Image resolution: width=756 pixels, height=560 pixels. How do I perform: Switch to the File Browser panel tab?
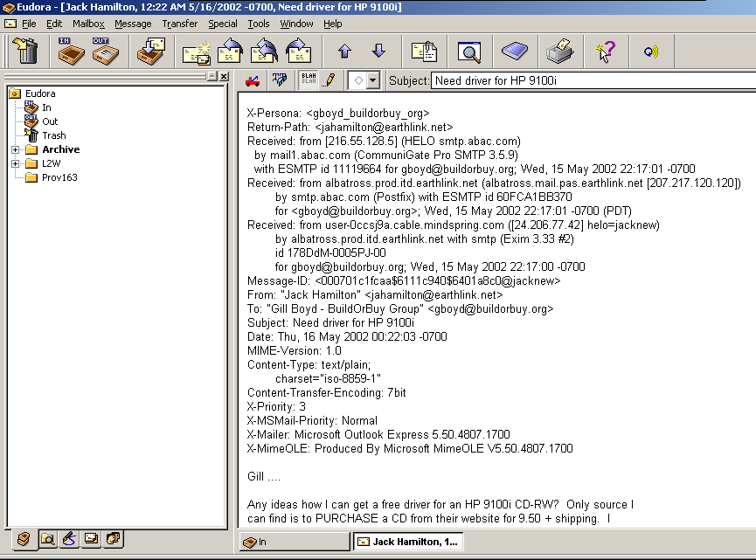(x=47, y=538)
